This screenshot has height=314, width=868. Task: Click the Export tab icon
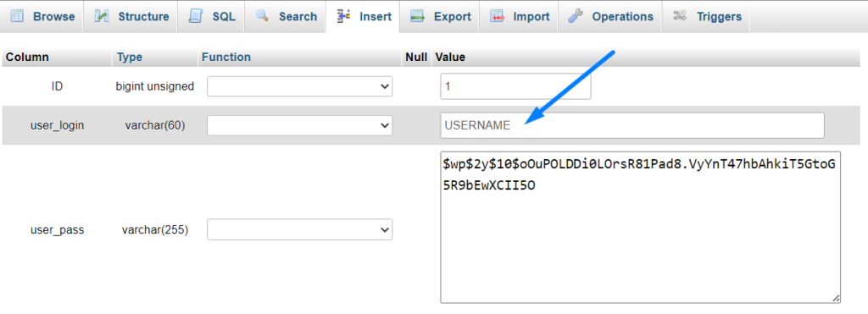[417, 16]
